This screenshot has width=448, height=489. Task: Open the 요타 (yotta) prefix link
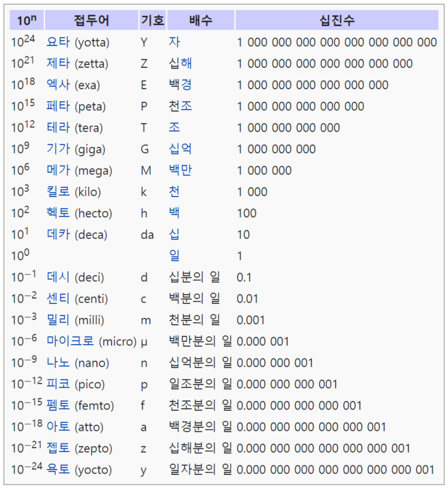(58, 42)
